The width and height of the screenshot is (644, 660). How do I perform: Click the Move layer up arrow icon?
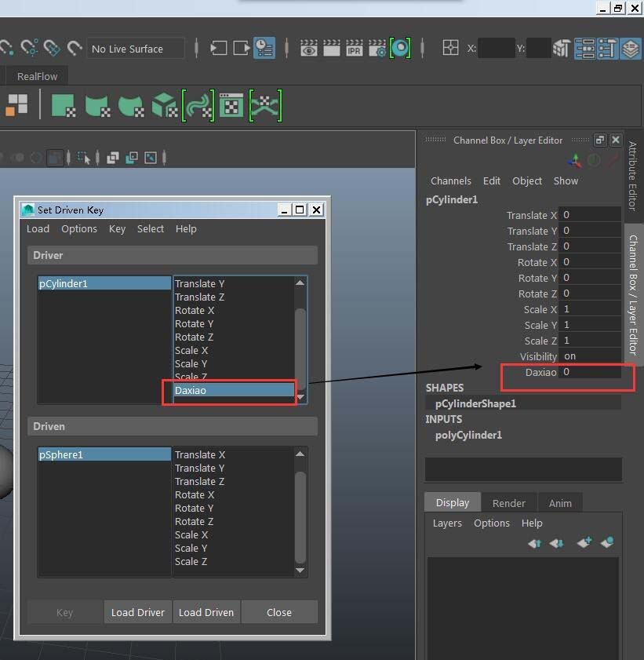[x=534, y=543]
